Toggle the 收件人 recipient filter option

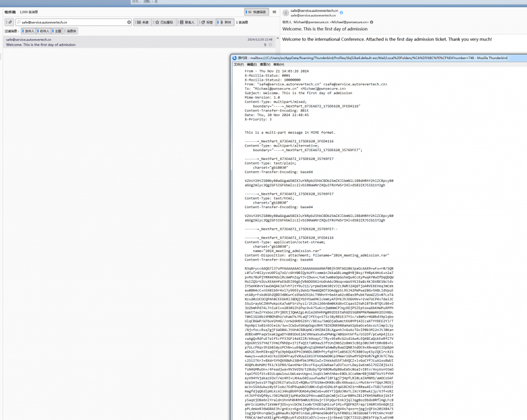[x=43, y=31]
